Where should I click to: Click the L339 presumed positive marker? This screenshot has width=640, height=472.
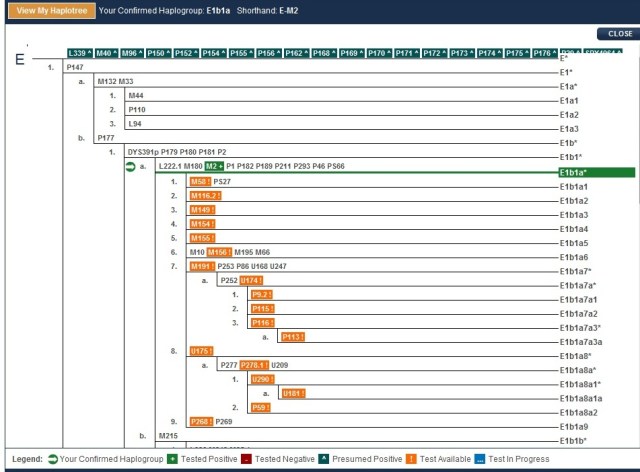[79, 53]
